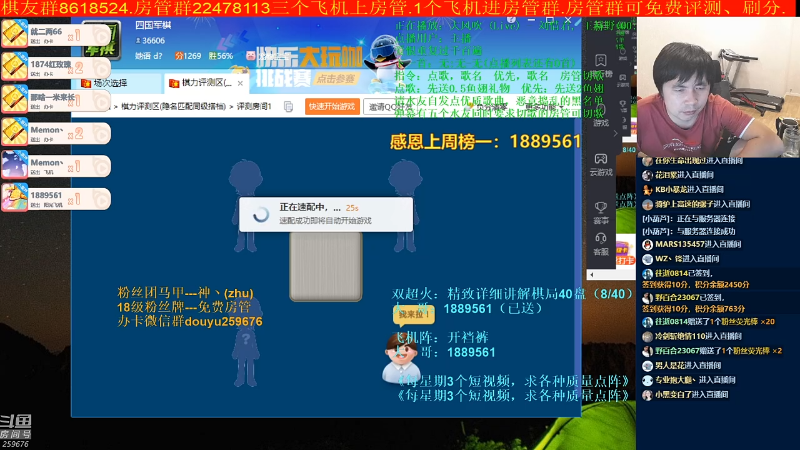Screen dimensions: 800x450
Task: Click the 四国军棋 title text
Action: [153, 25]
